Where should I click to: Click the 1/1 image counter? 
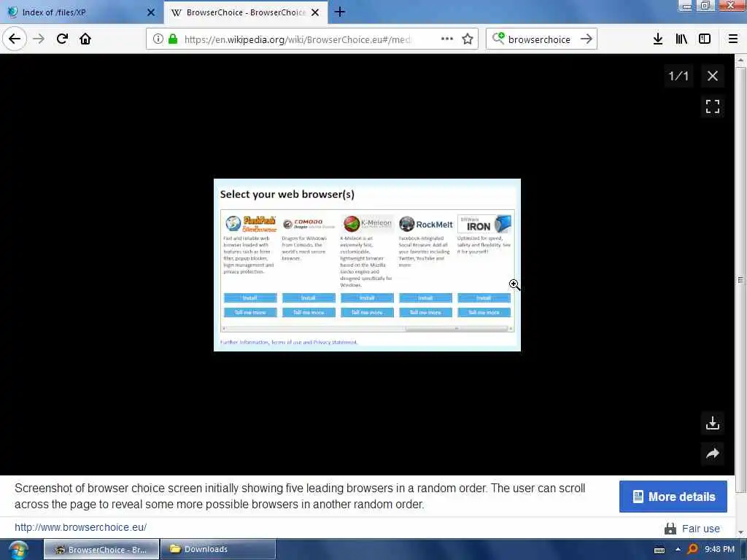point(678,76)
